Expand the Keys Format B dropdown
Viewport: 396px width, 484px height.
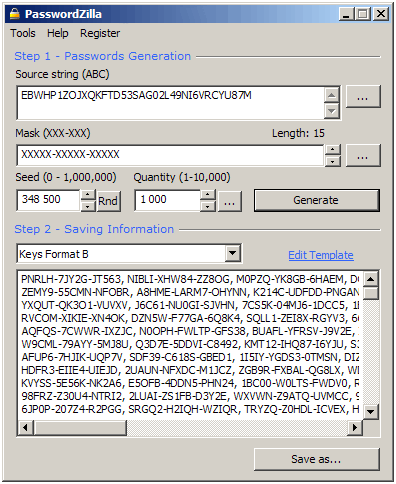tap(233, 253)
